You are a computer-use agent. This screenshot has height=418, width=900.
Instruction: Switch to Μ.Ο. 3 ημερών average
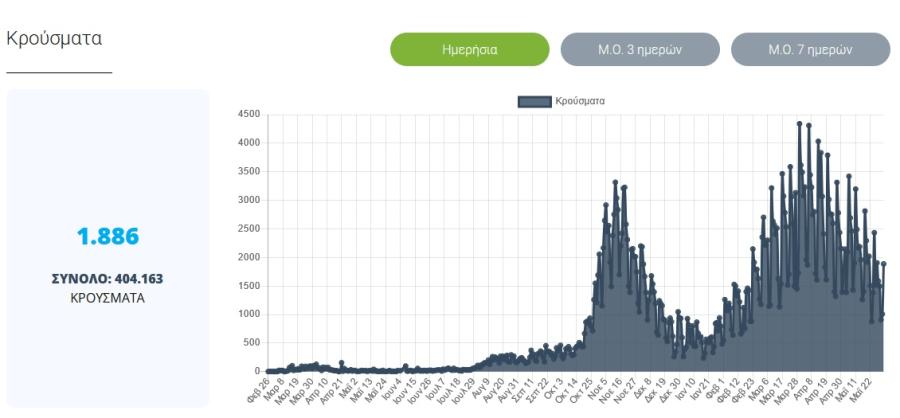click(640, 49)
